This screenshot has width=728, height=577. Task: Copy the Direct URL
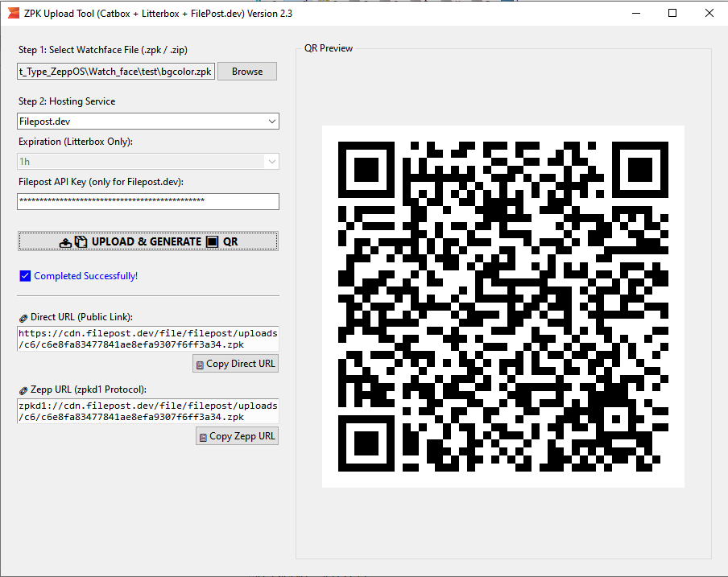236,364
